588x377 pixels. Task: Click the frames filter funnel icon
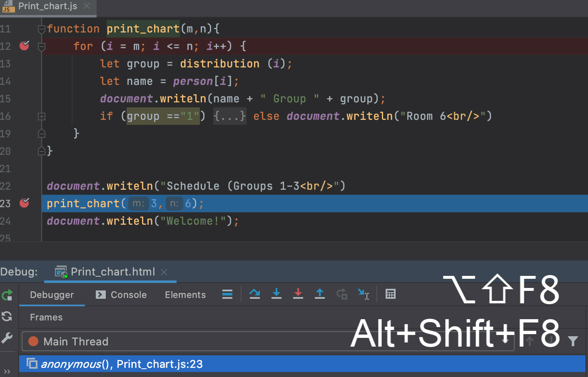pyautogui.click(x=573, y=341)
